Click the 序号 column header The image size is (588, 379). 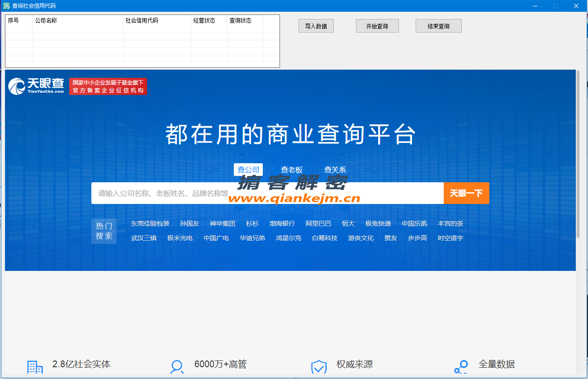pos(19,20)
